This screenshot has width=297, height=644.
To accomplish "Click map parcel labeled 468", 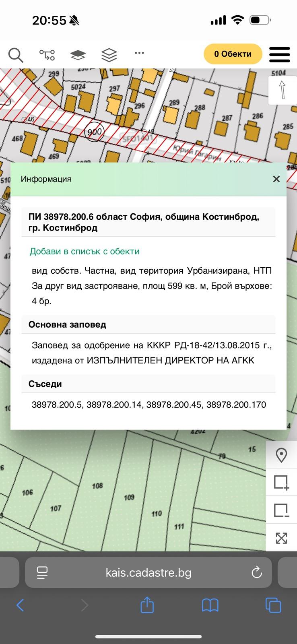I will pos(17,139).
